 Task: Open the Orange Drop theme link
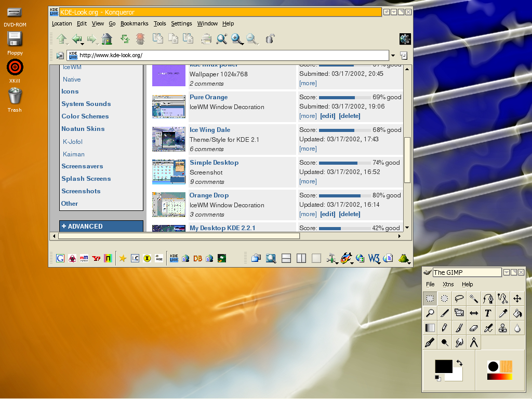pyautogui.click(x=209, y=195)
